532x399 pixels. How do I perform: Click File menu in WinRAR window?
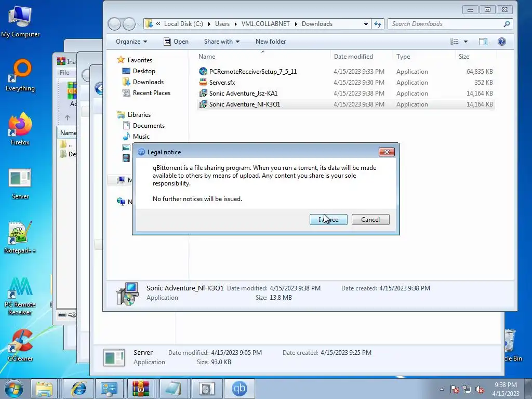pyautogui.click(x=64, y=72)
